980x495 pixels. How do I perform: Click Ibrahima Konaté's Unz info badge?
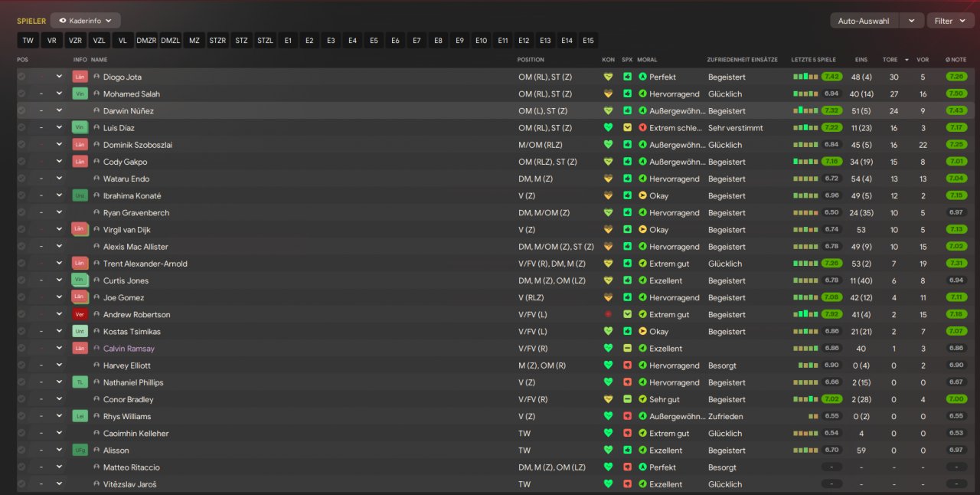[x=80, y=195]
